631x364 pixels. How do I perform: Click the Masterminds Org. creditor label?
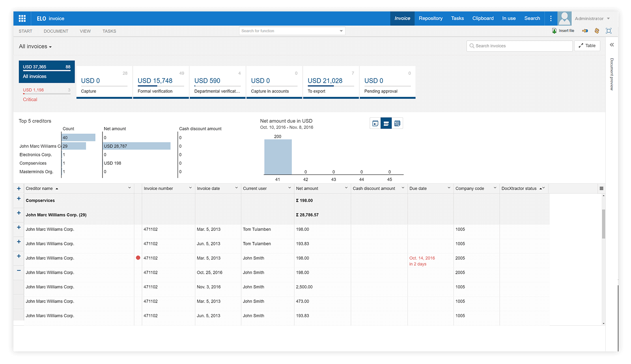coord(36,172)
